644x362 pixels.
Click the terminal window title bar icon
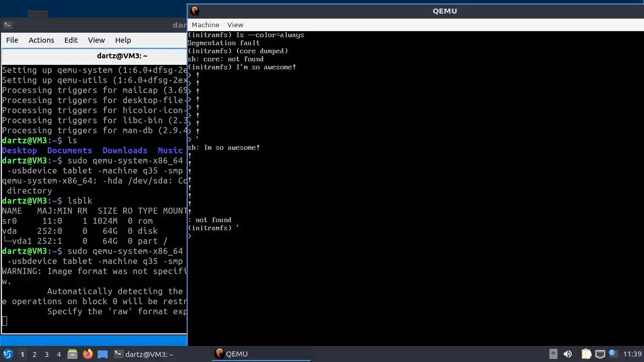[7, 25]
